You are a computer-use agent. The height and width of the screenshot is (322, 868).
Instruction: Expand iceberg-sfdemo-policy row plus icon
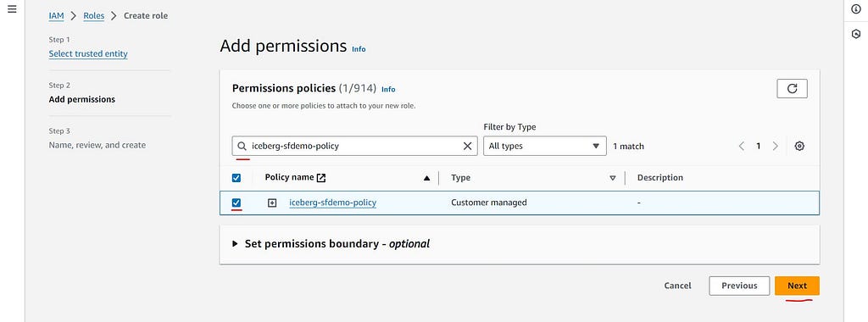point(272,203)
